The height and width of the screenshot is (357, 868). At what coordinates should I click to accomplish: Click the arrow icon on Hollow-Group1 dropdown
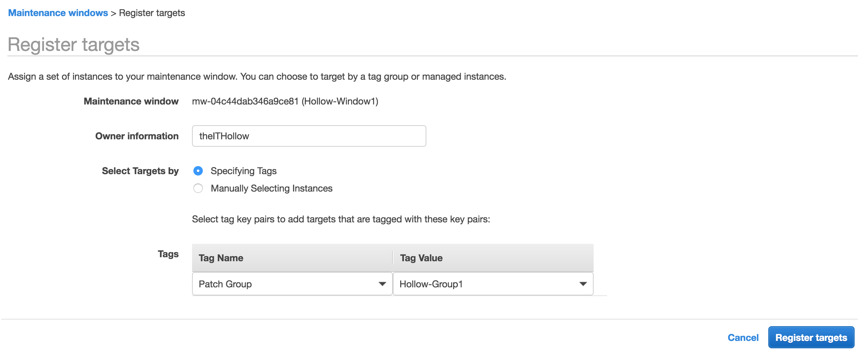(583, 284)
